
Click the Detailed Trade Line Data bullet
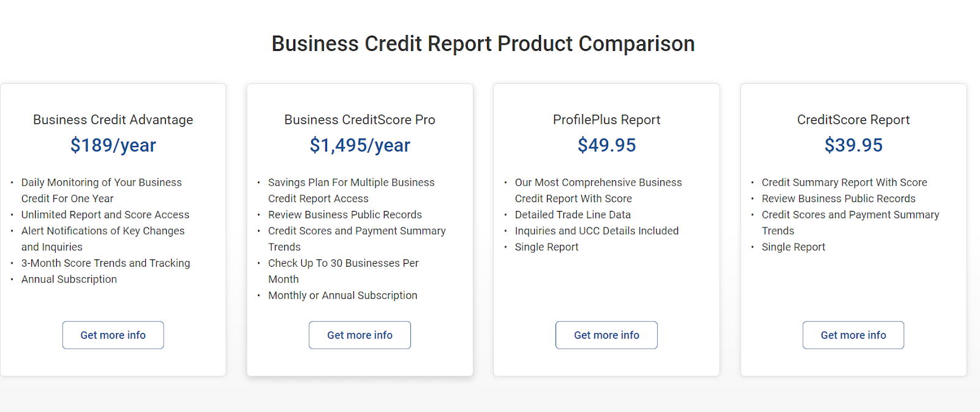[x=573, y=215]
